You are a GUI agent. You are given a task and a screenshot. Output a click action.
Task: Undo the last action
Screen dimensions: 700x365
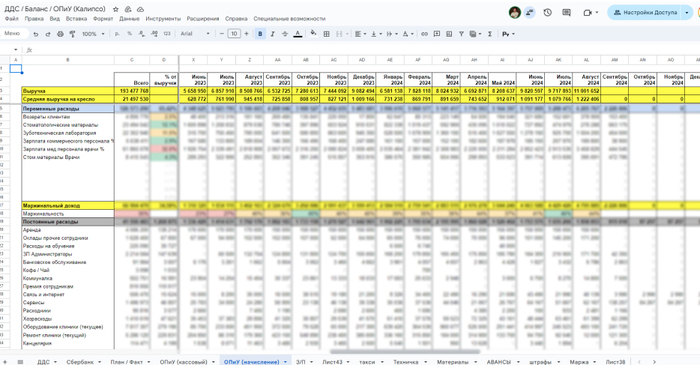point(36,34)
